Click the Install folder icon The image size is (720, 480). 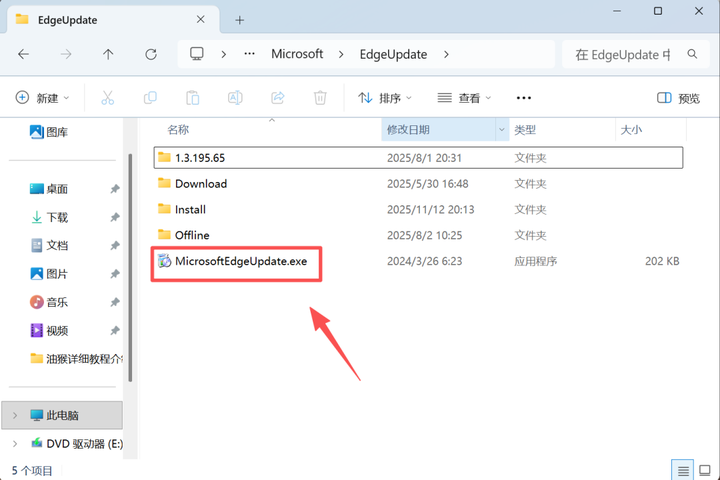pyautogui.click(x=164, y=209)
